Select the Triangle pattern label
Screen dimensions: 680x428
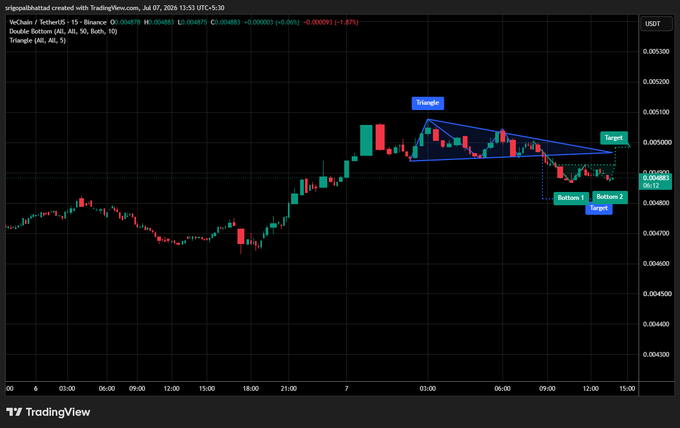pyautogui.click(x=428, y=103)
